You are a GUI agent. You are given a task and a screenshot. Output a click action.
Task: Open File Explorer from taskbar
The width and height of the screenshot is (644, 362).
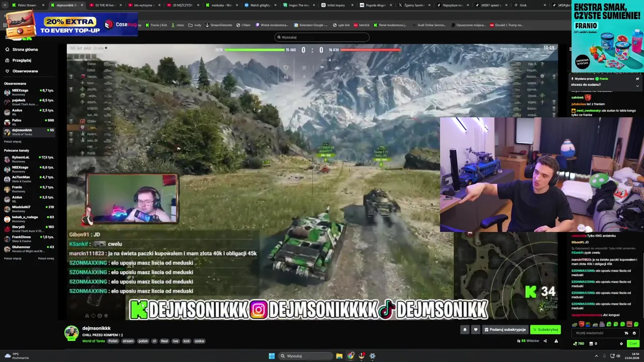340,356
